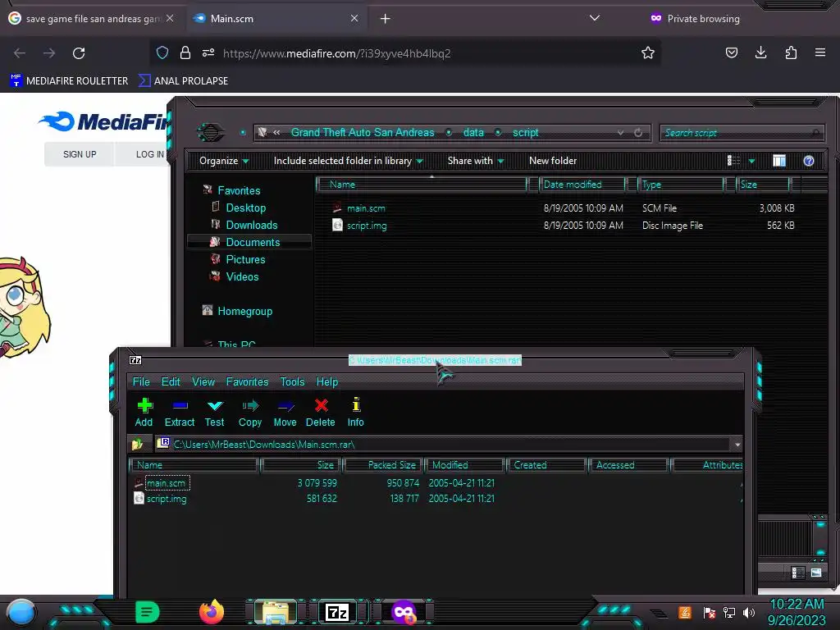840x630 pixels.
Task: Switch to the save game file Google tab
Action: point(91,19)
